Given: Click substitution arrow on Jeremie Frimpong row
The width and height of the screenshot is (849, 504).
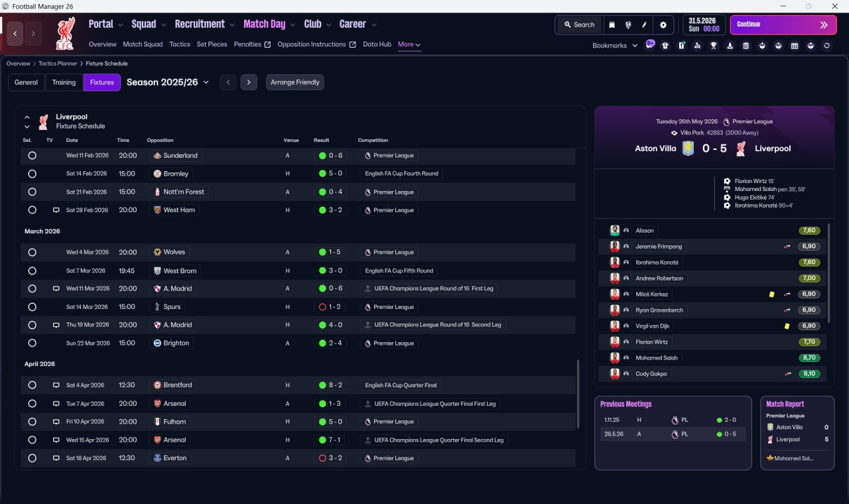Looking at the screenshot, I should pyautogui.click(x=787, y=247).
